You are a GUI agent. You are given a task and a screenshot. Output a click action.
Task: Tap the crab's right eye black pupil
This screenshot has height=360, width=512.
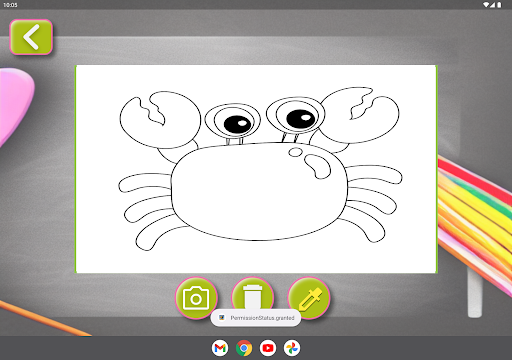300,118
